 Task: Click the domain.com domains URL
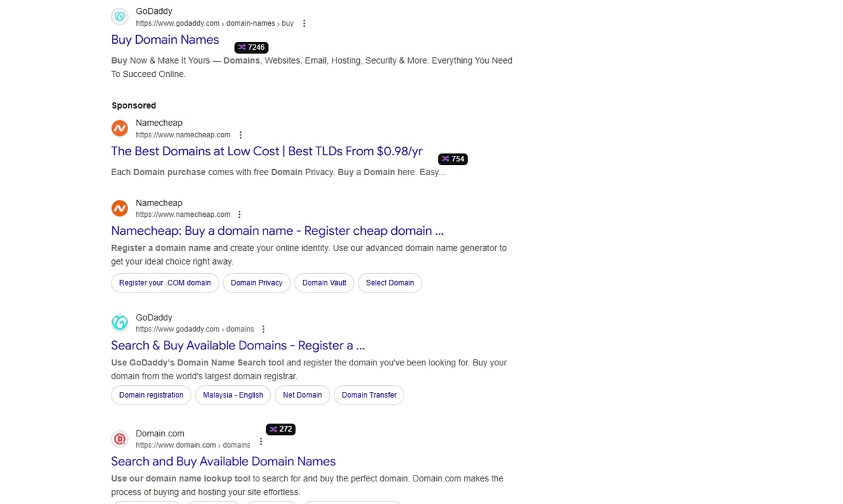193,445
